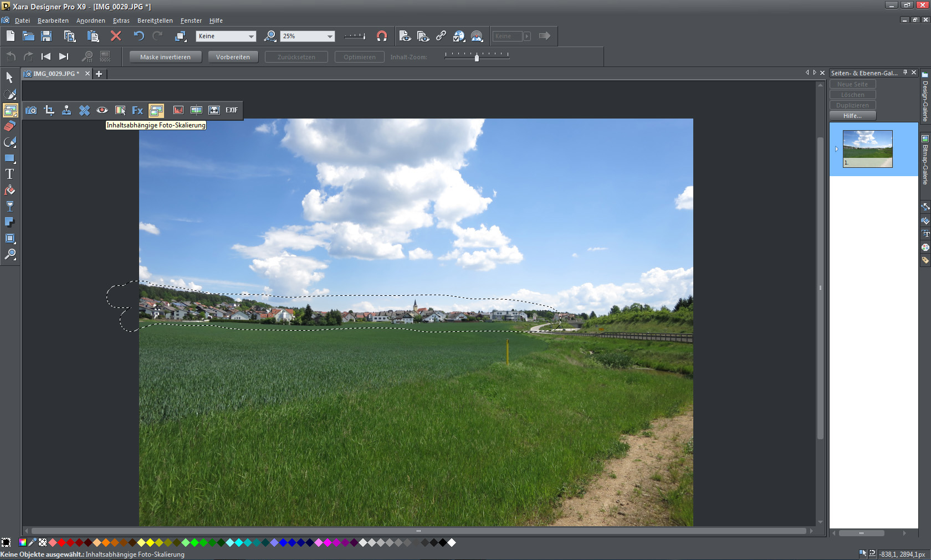This screenshot has height=560, width=931.
Task: Toggle the red magnet snapping icon
Action: point(382,36)
